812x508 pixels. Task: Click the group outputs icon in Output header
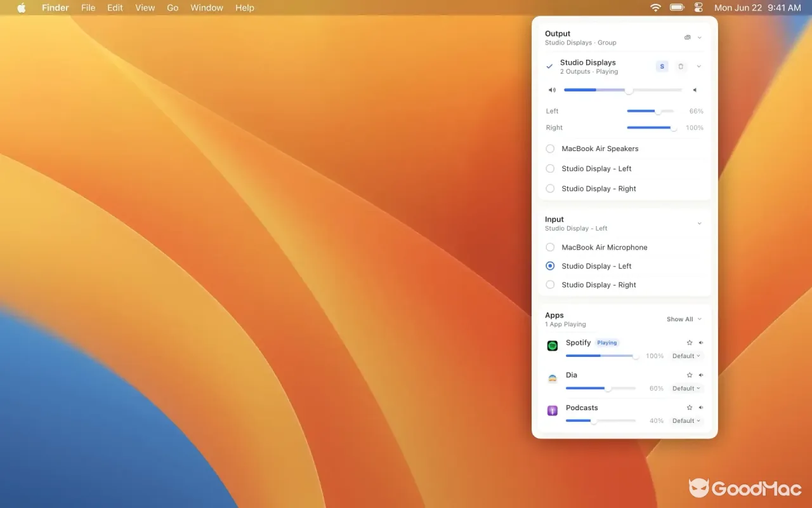[x=687, y=37]
